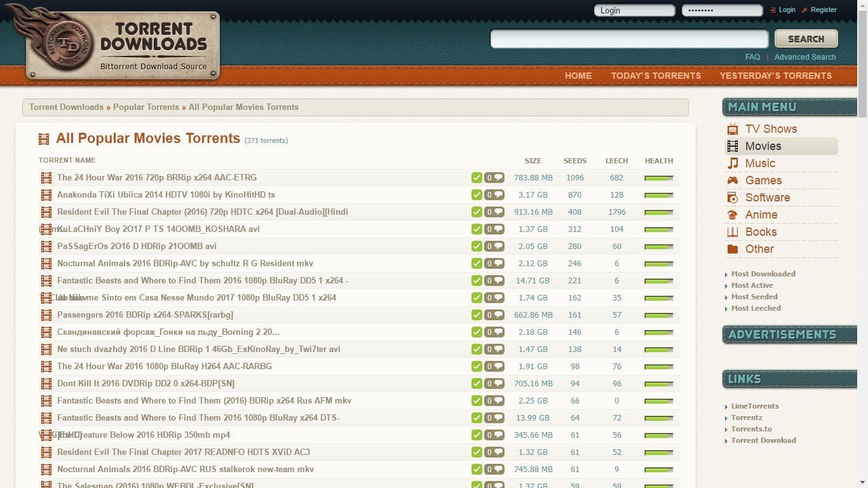Click comment bubble for Passengers 2016 BDRip SPARKS
868x488 pixels.
pyautogui.click(x=494, y=315)
